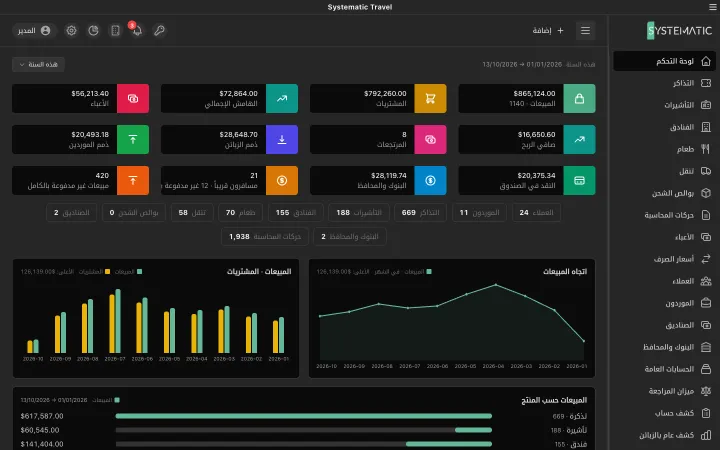720x450 pixels.
Task: Click the الحسابات العامة icon in sidebar
Action: 706,369
